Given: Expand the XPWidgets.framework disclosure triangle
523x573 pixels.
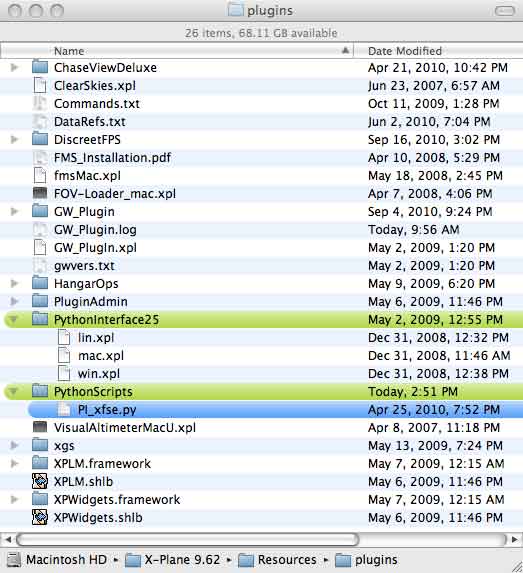Looking at the screenshot, I should coord(14,499).
